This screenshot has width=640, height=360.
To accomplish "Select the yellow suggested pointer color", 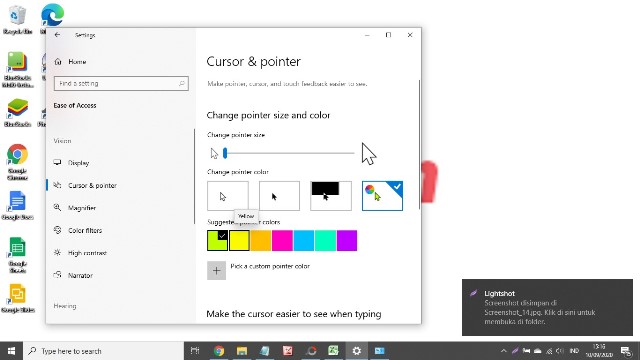I will tap(239, 240).
